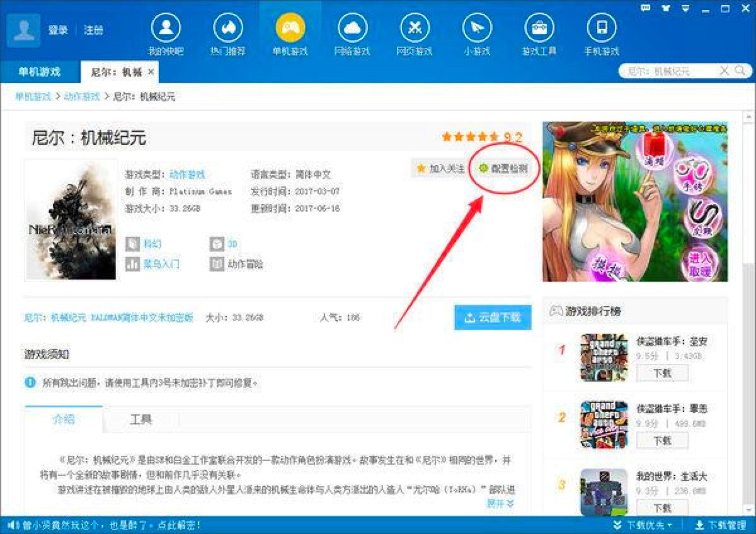Open 网页游戏 crossed swords icon
This screenshot has width=756, height=534.
click(x=415, y=28)
